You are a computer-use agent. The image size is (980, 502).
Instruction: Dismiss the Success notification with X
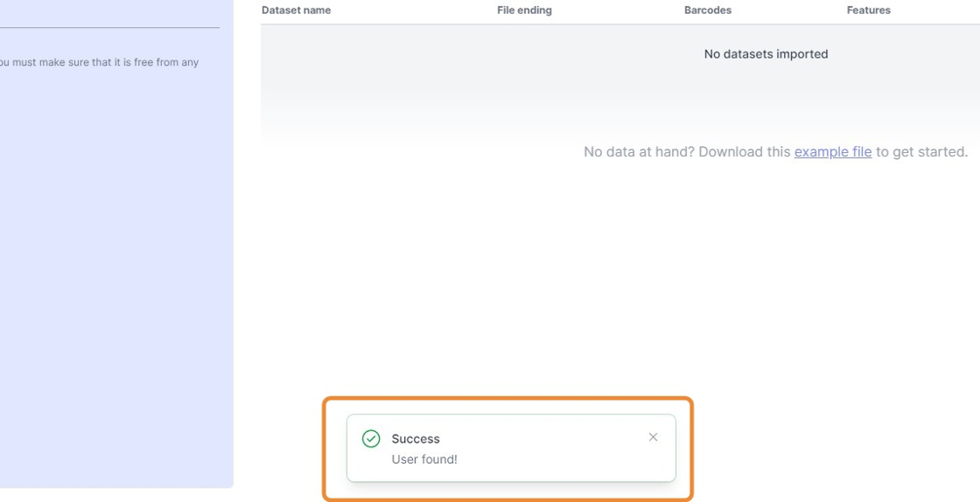[x=653, y=437]
